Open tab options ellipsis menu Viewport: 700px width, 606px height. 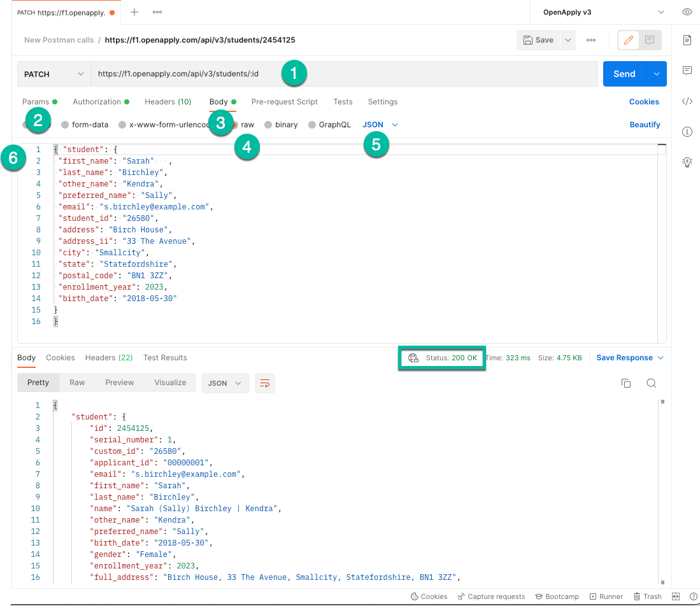[157, 12]
